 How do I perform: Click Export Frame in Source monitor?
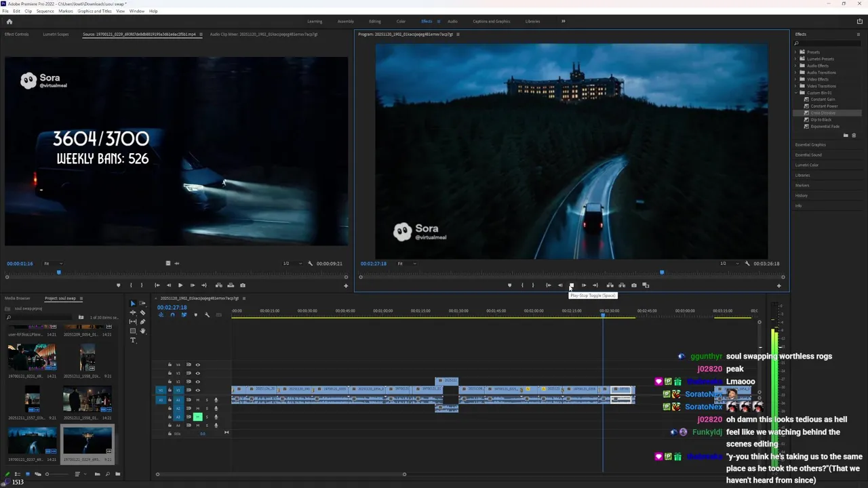243,285
